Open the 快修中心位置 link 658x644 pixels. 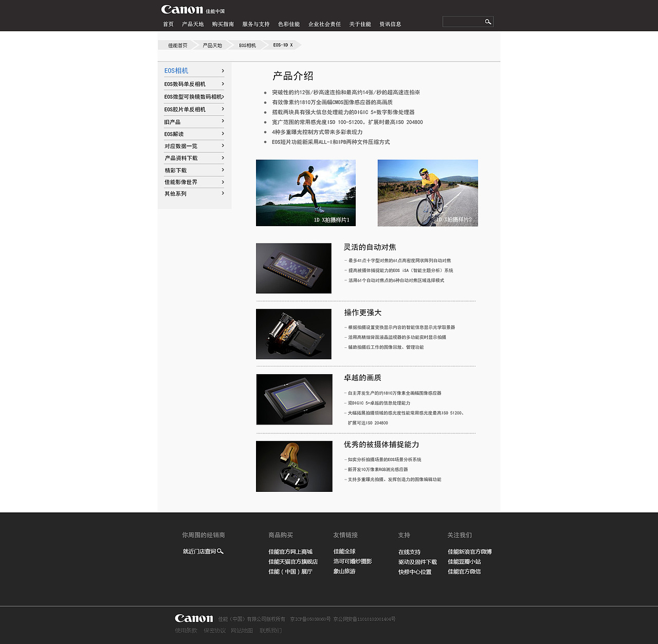[x=415, y=572]
